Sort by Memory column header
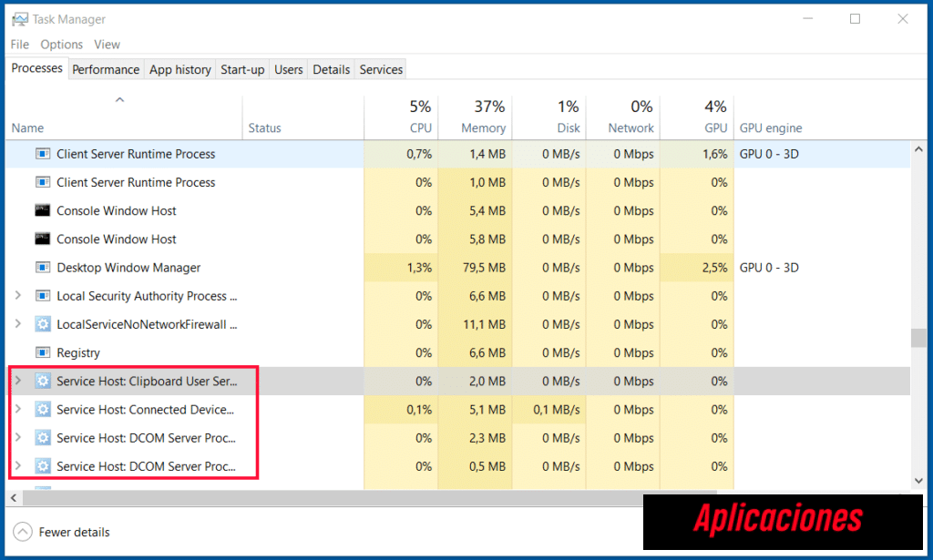Screen dimensions: 933x560 click(x=475, y=117)
